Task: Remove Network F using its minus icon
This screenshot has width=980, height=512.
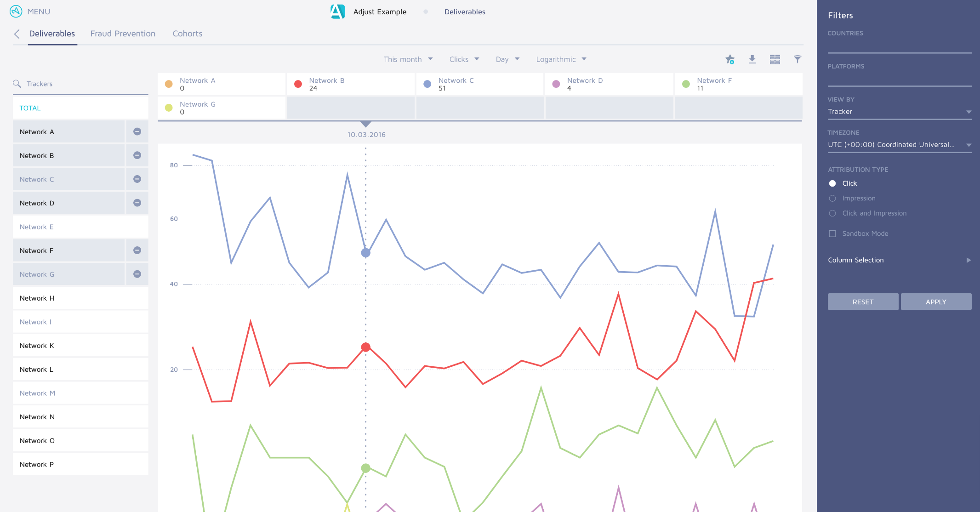Action: click(137, 250)
